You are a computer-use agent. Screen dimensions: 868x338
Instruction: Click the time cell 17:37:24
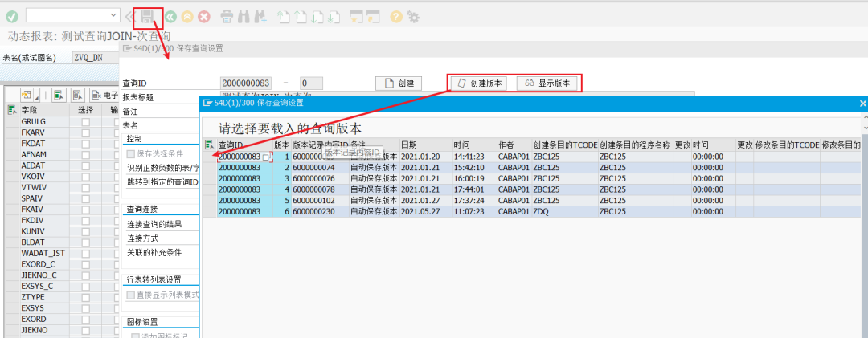(474, 200)
